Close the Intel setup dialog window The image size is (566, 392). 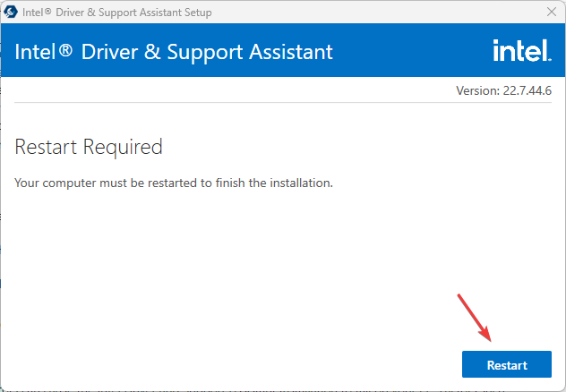click(x=550, y=13)
